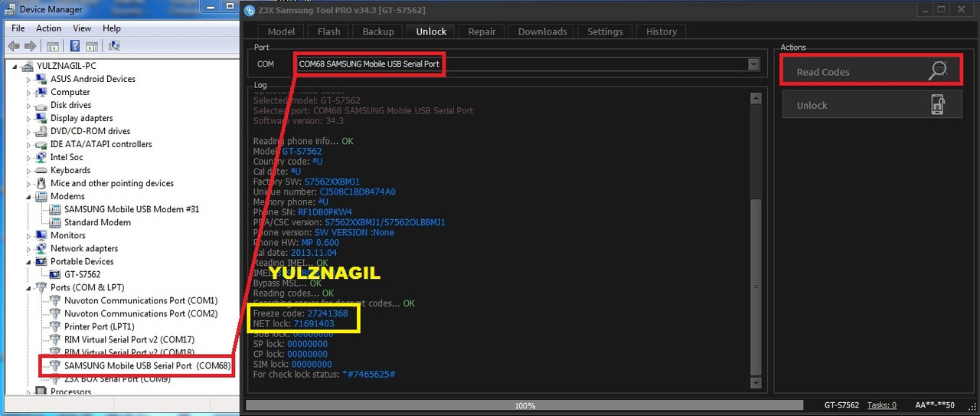Select the GT-S7562 portable device icon
Screen dimensions: 980x416
pos(56,274)
